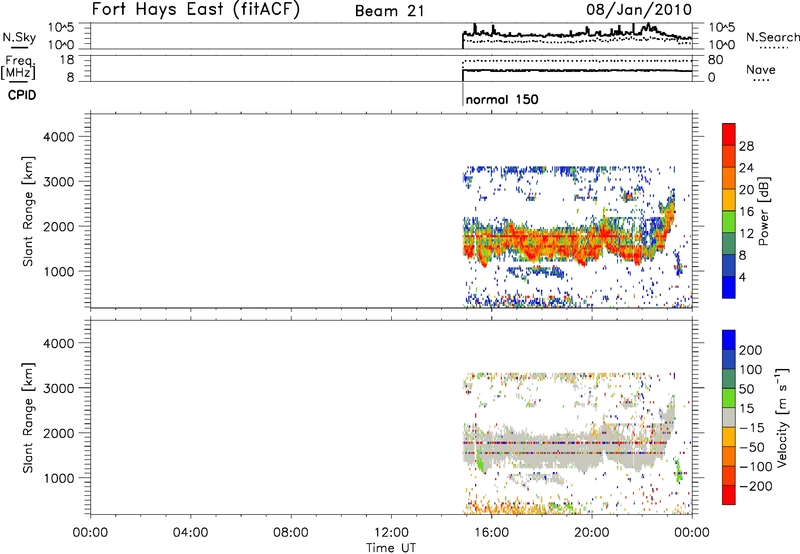Click the '12:00' time axis tick label
This screenshot has width=800, height=554.
point(390,533)
